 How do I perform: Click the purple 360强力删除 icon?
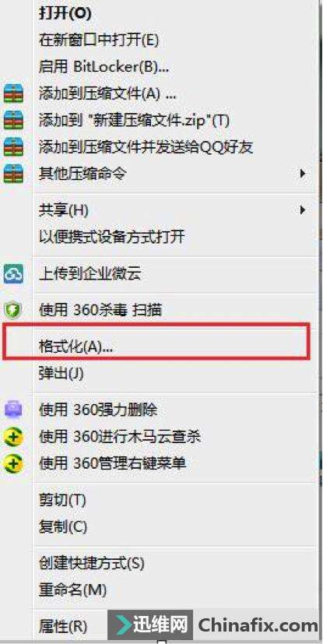click(x=13, y=409)
